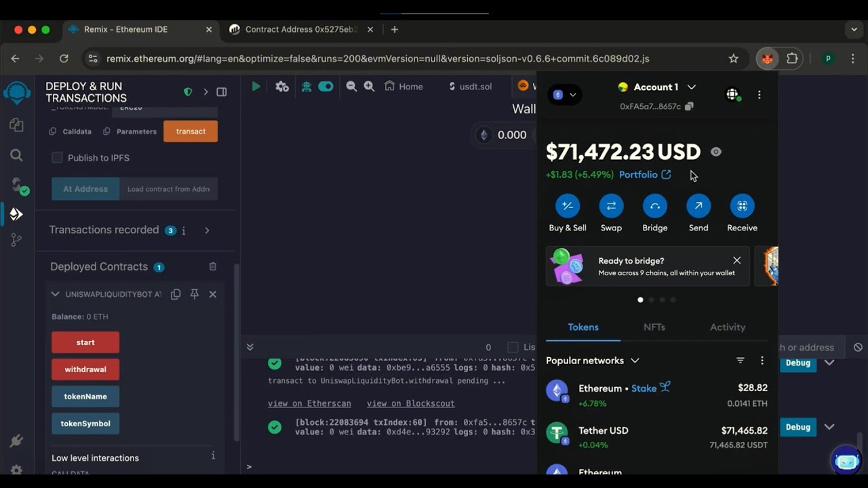This screenshot has width=868, height=488.
Task: Expand the upper transaction log chevron
Action: [x=829, y=363]
